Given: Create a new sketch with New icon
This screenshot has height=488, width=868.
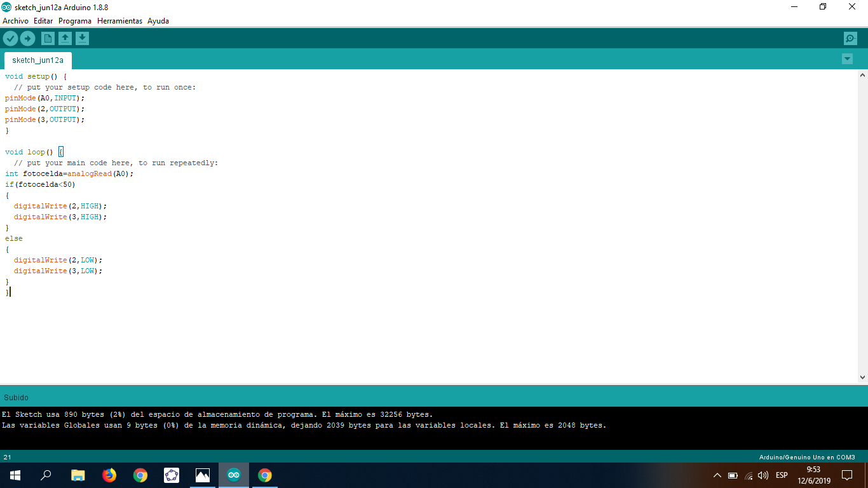Looking at the screenshot, I should 48,39.
